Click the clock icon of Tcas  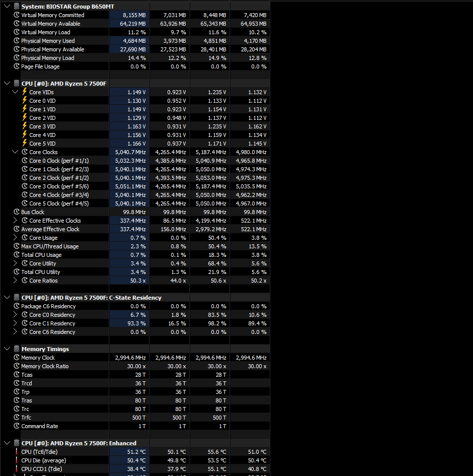click(x=17, y=375)
